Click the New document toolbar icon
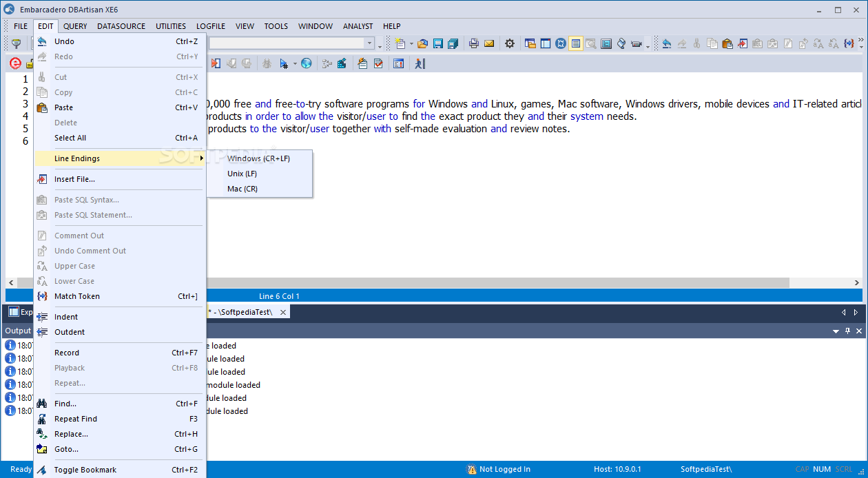868x478 pixels. click(x=400, y=43)
